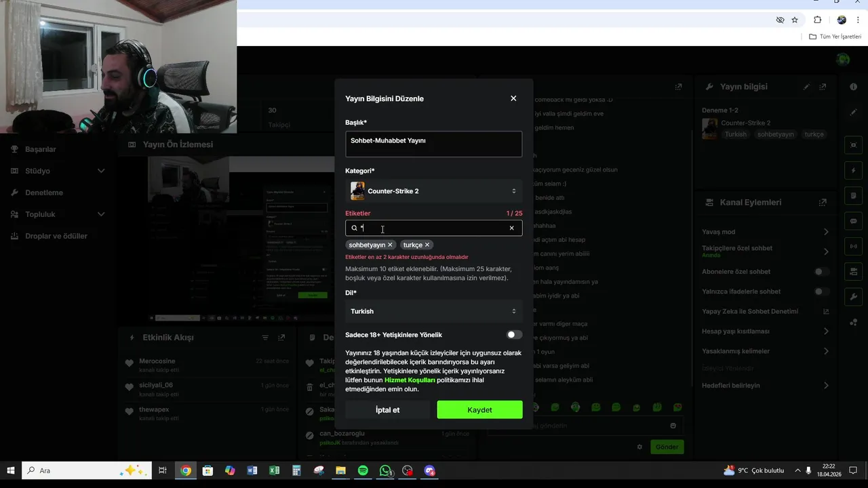
Task: Click the info icon in right toolbar
Action: click(x=853, y=87)
